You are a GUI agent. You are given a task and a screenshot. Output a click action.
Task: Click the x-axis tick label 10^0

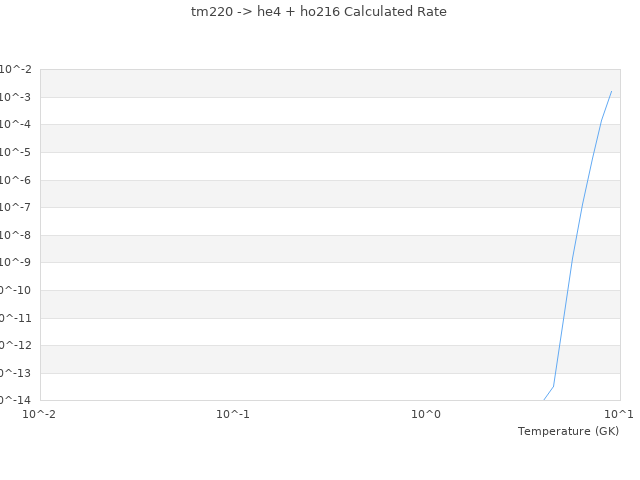[426, 414]
